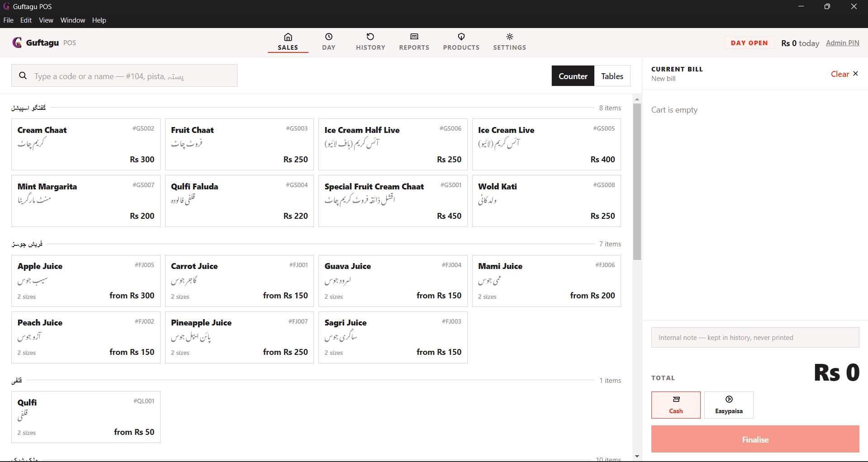Click the Finalise button
Image resolution: width=868 pixels, height=462 pixels.
click(755, 439)
